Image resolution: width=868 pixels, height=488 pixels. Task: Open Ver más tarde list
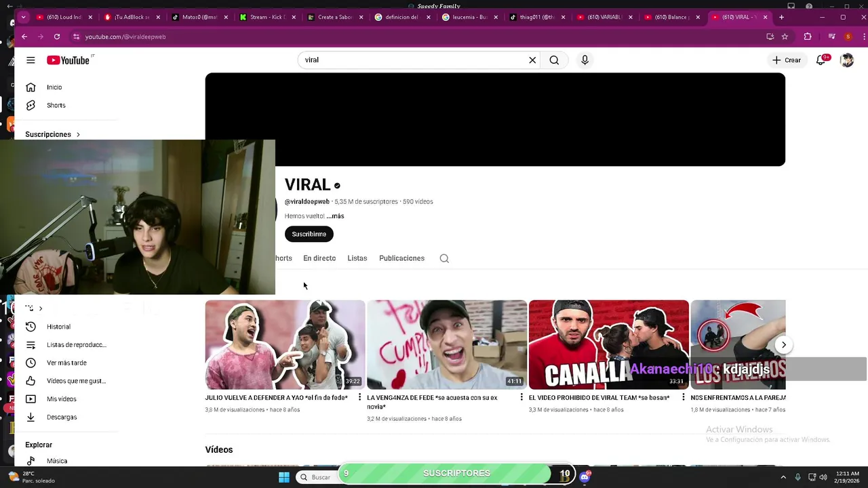68,363
